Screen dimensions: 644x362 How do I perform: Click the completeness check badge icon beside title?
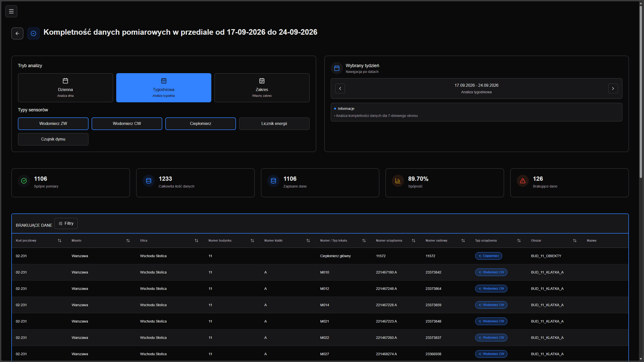pyautogui.click(x=33, y=33)
